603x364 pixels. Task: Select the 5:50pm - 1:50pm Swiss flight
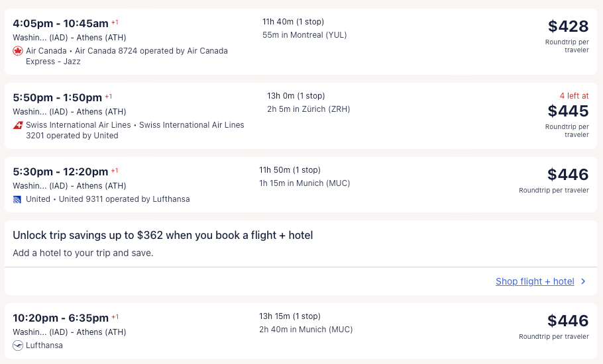58,97
